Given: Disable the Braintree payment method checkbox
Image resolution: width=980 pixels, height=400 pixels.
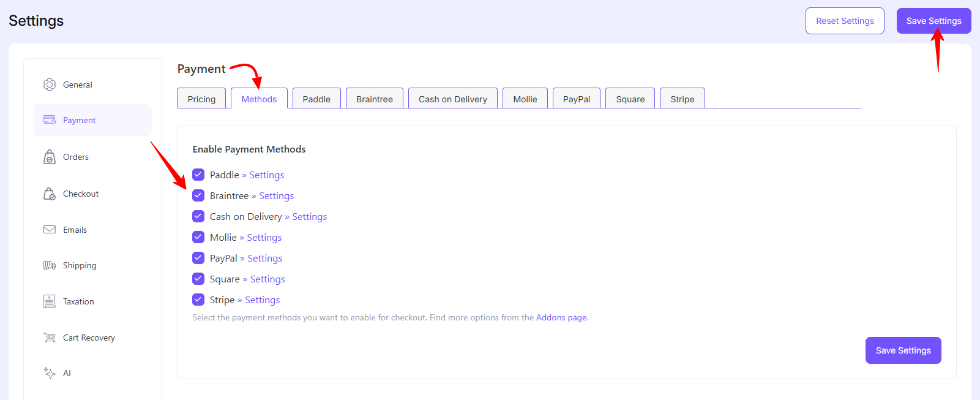Looking at the screenshot, I should 198,195.
